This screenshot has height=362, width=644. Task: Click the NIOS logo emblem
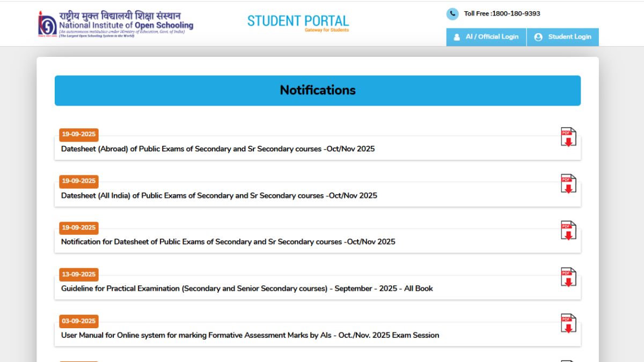tap(47, 24)
